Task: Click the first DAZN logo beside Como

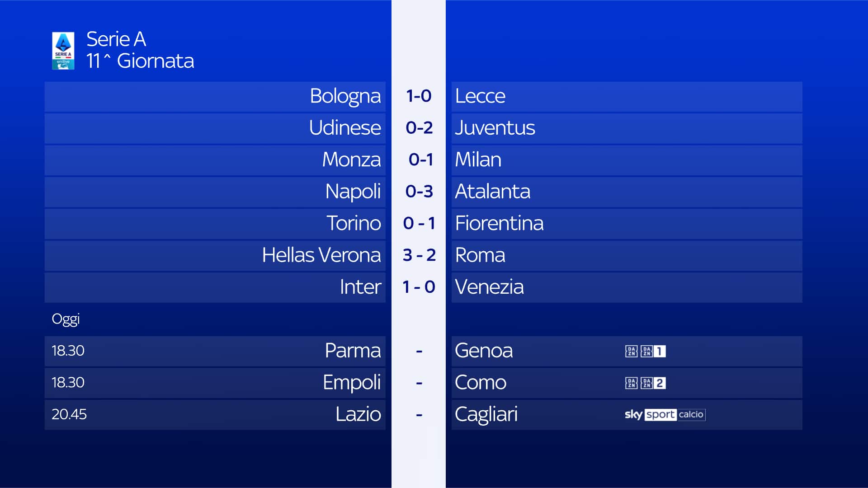Action: pos(631,383)
